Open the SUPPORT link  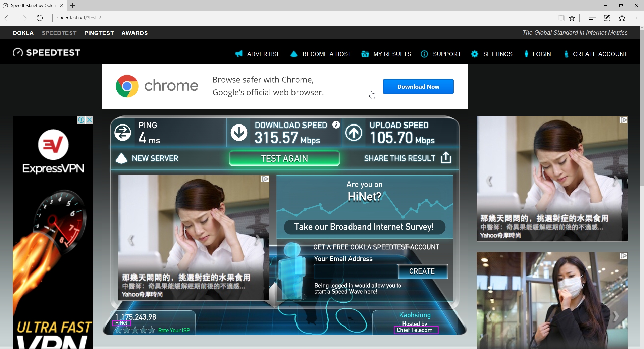447,54
